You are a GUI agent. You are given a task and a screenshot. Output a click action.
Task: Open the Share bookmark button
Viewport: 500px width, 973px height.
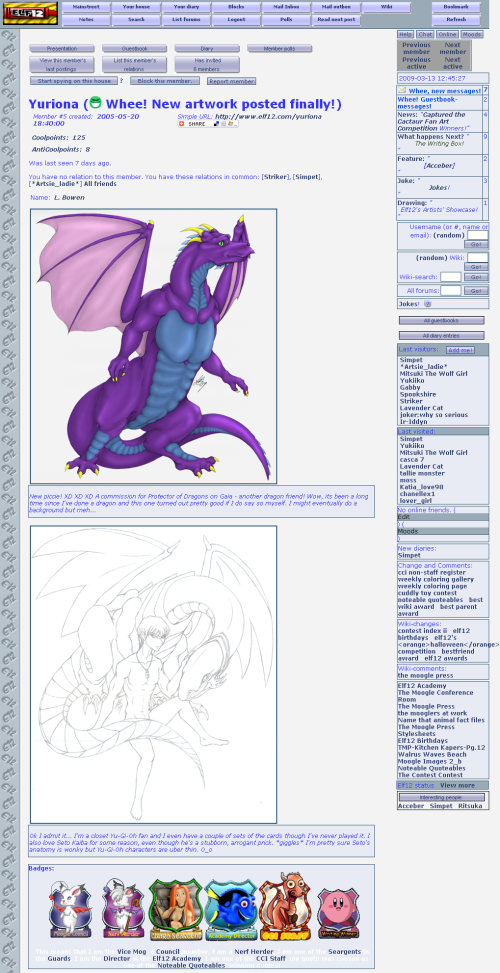(208, 124)
